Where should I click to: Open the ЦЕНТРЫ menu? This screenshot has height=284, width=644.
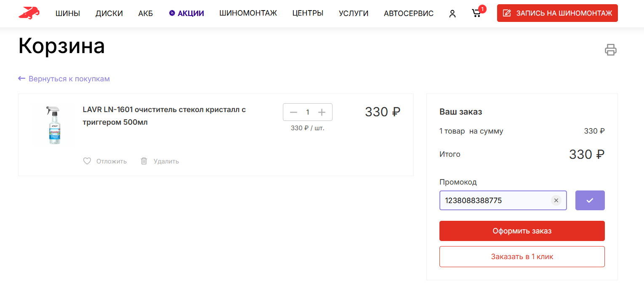click(x=308, y=13)
